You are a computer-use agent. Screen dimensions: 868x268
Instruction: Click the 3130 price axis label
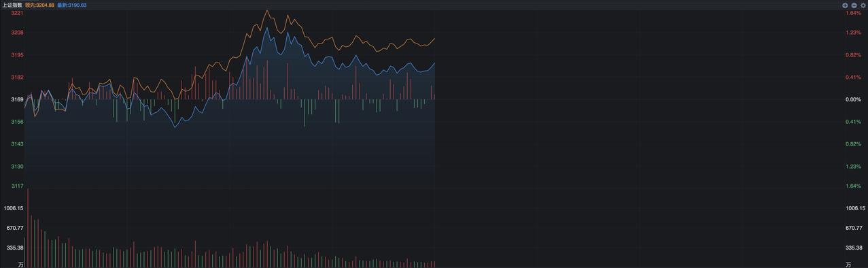[x=18, y=167]
